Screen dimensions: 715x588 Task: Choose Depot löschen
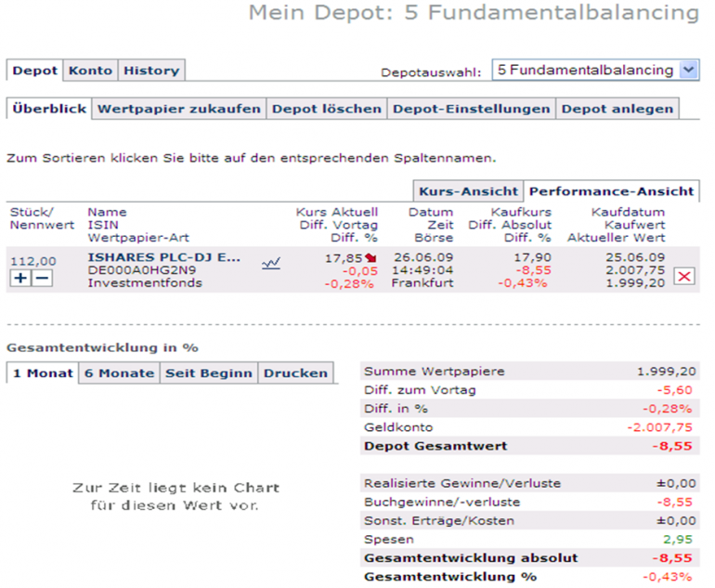point(327,109)
